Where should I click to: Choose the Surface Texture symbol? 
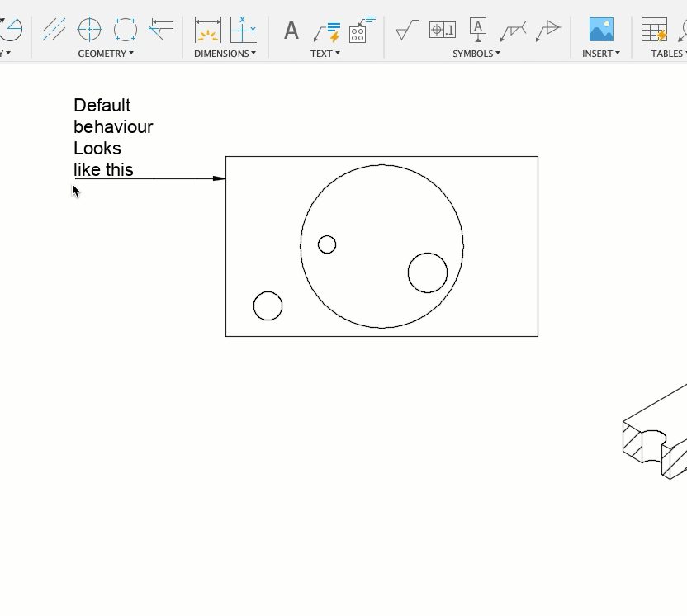tap(406, 31)
